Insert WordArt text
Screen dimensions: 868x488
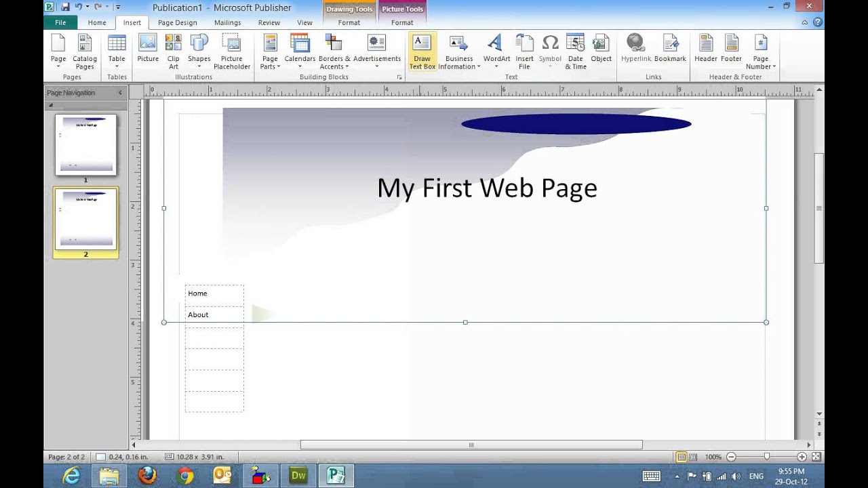point(496,52)
